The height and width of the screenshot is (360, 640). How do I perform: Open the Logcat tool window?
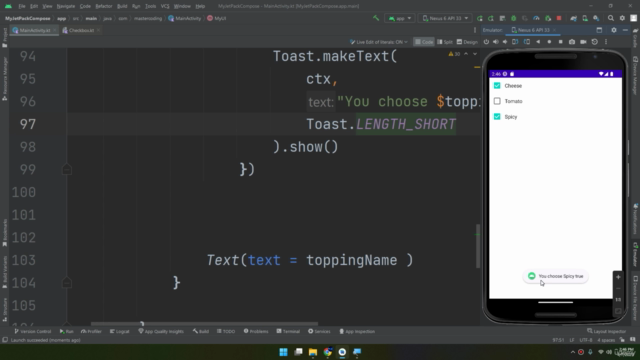tap(119, 331)
